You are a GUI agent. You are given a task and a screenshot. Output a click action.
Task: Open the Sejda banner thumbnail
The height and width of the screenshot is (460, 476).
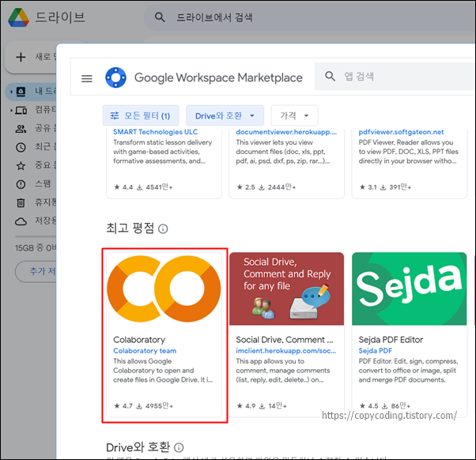410,288
